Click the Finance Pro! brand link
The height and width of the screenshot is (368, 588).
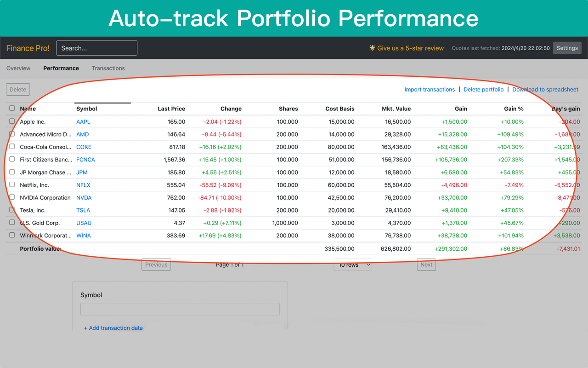coord(28,48)
